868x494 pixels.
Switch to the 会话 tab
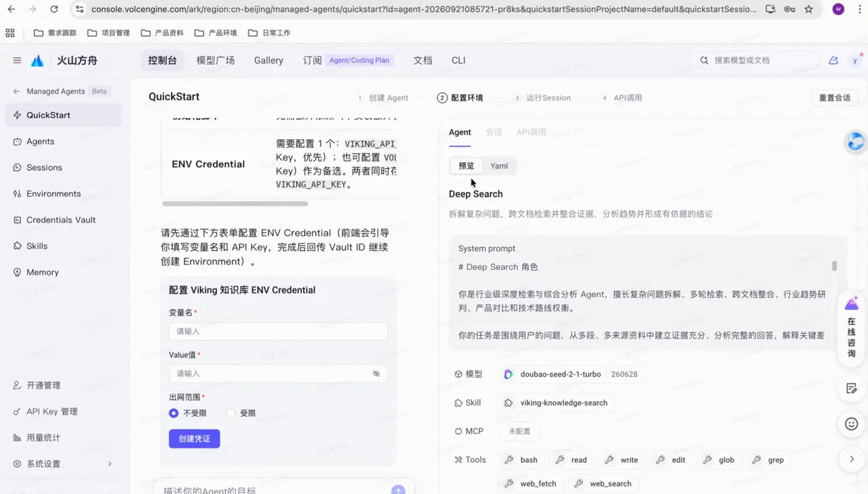pos(494,132)
